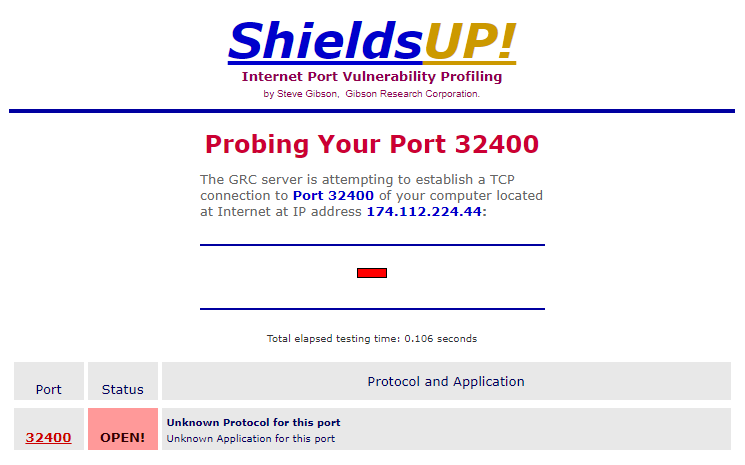Click bold Port 32400 text in paragraph

pos(333,195)
